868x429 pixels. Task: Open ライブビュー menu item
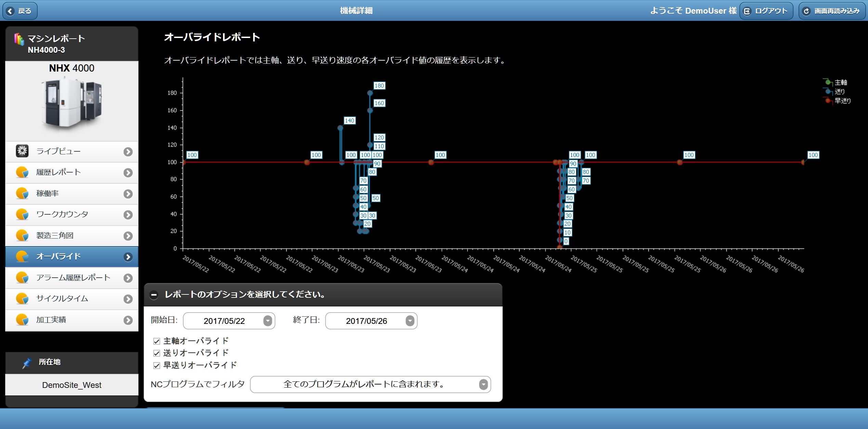point(72,152)
